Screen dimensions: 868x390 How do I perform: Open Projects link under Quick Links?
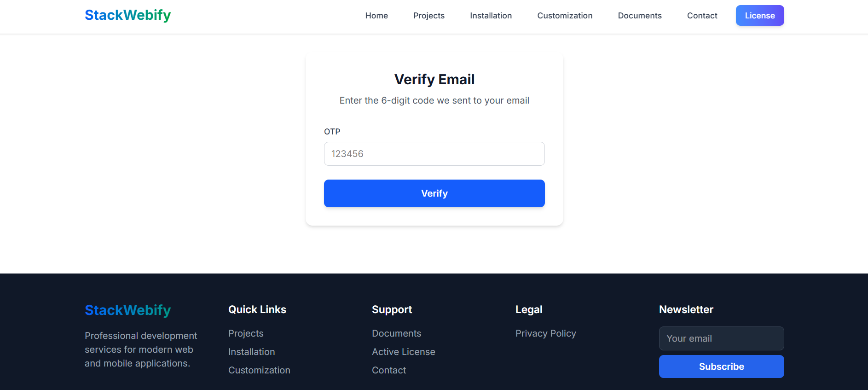246,333
